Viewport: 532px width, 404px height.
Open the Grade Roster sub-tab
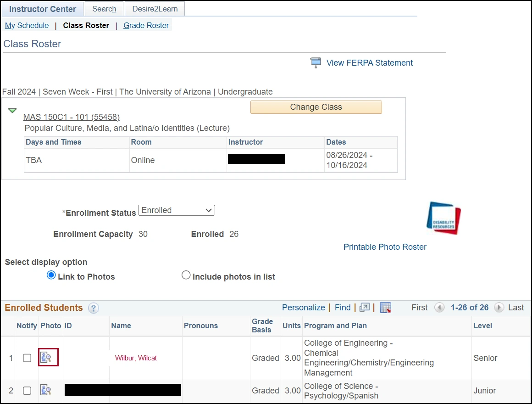click(146, 25)
